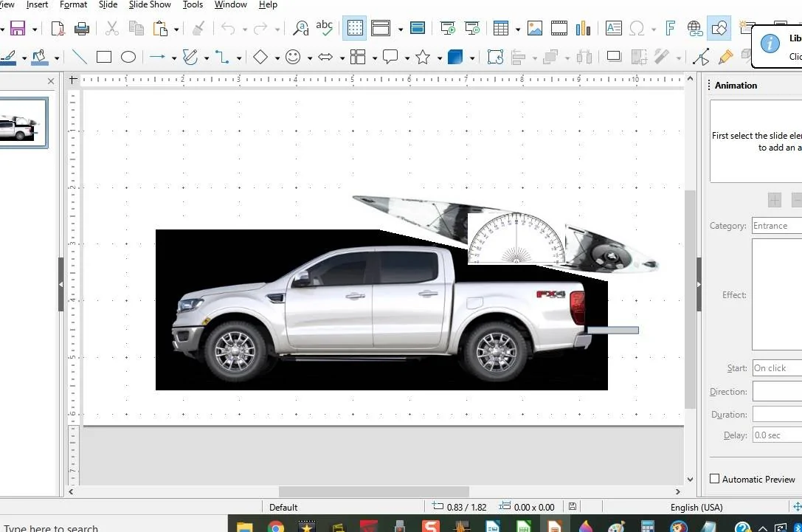Select the Rectangle tool

(x=104, y=57)
